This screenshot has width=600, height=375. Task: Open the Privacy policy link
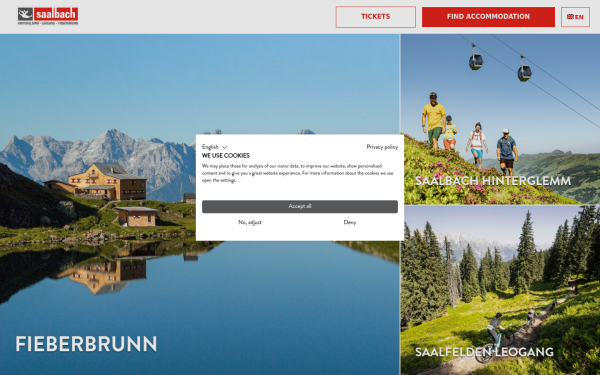tap(382, 147)
